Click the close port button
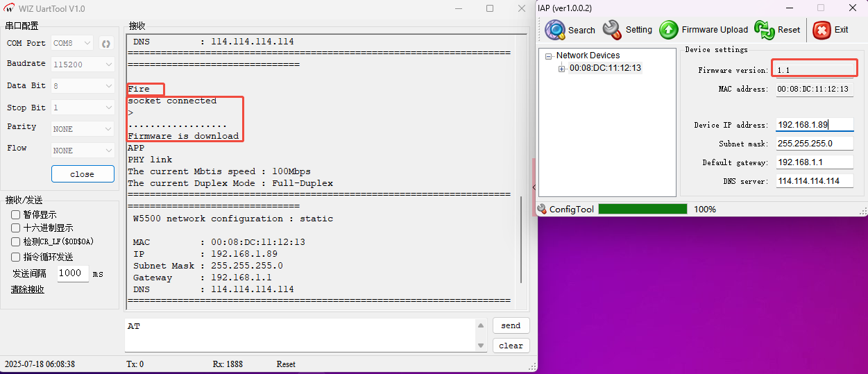The width and height of the screenshot is (868, 374). pos(83,174)
